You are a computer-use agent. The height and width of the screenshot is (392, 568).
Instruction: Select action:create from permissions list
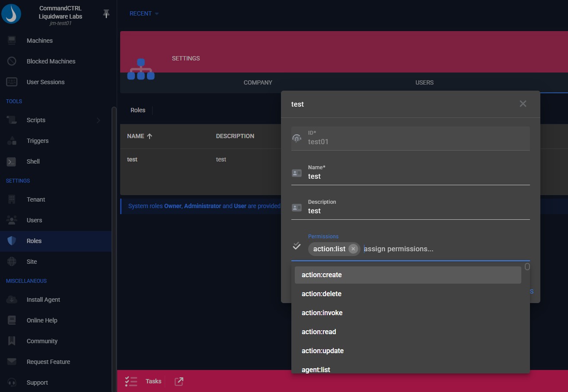322,275
